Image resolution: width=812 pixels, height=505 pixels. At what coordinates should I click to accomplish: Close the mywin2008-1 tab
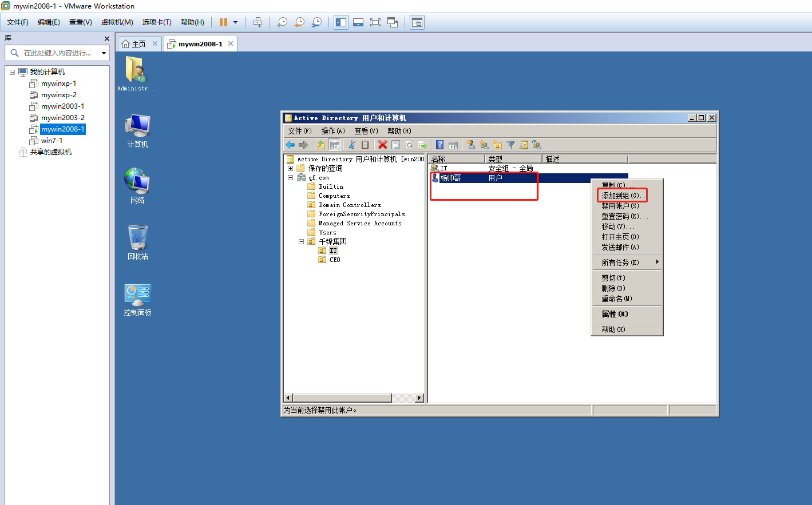point(231,43)
